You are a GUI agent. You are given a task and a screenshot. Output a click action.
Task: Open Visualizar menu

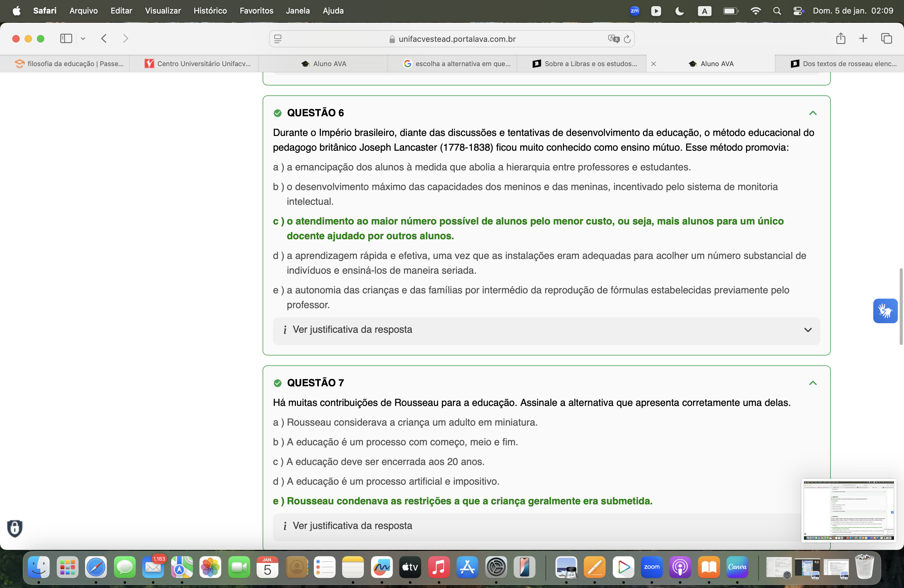[163, 11]
